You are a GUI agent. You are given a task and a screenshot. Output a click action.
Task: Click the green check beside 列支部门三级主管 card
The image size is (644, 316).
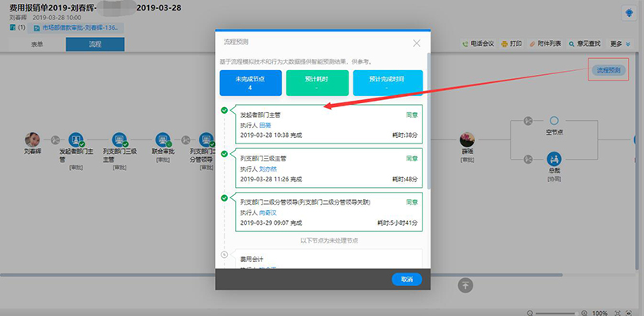225,154
